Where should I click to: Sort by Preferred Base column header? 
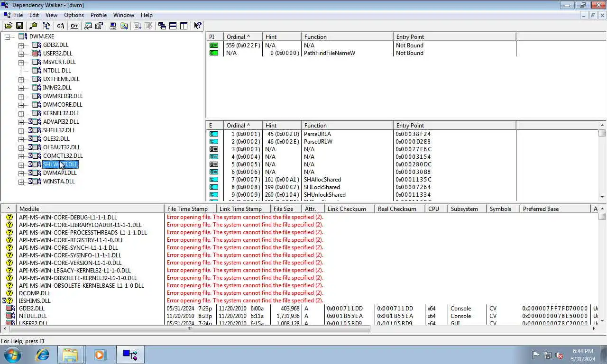click(555, 209)
